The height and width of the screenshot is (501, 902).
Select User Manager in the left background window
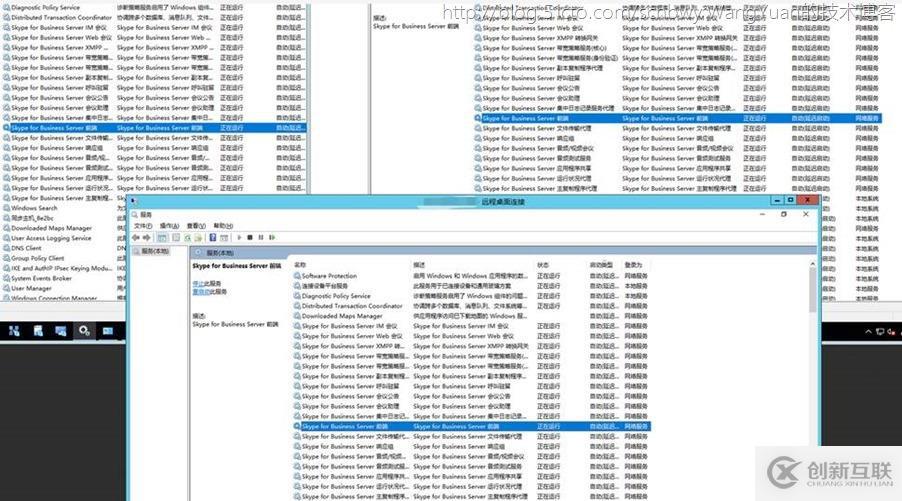[31, 288]
